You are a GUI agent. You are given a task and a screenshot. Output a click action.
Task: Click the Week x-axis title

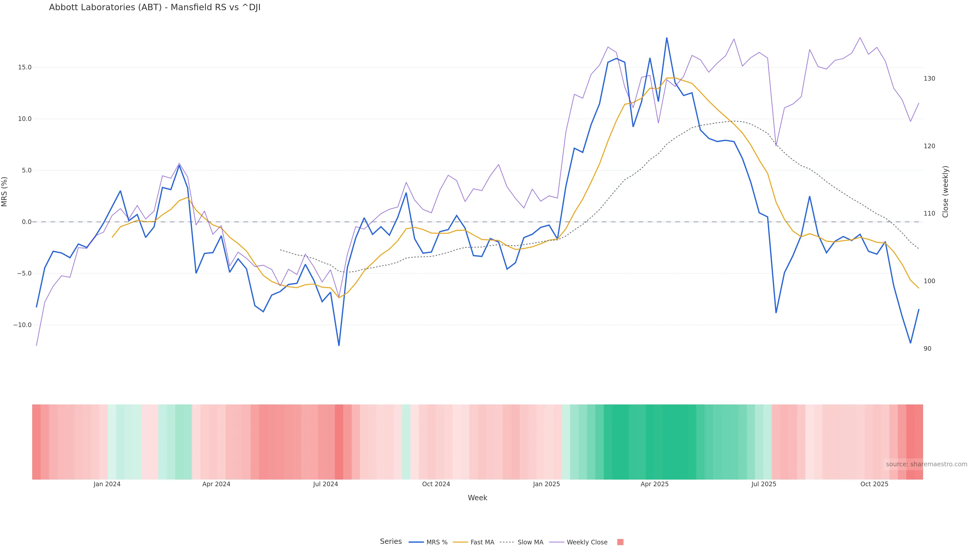[477, 498]
